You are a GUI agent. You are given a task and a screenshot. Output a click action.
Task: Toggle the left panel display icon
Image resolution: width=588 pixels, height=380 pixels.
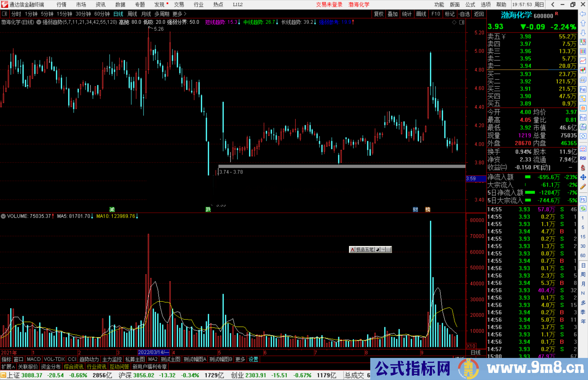coord(5,14)
